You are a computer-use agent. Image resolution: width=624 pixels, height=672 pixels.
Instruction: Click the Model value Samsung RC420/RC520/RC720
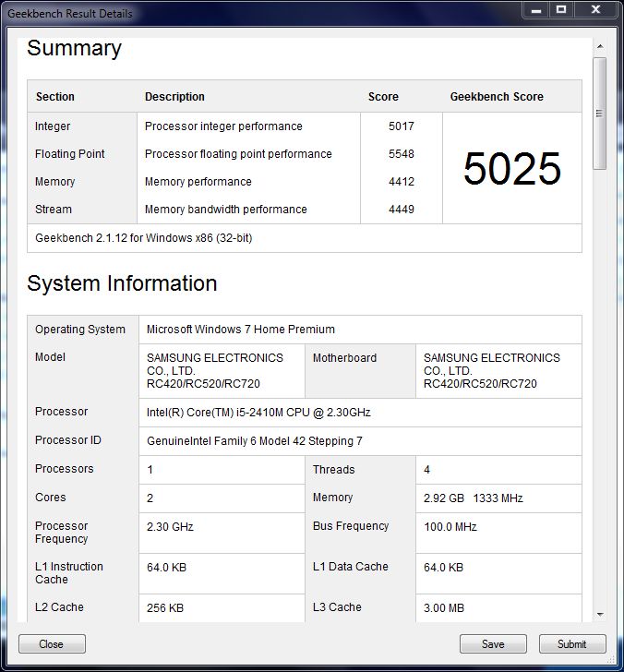tap(215, 371)
